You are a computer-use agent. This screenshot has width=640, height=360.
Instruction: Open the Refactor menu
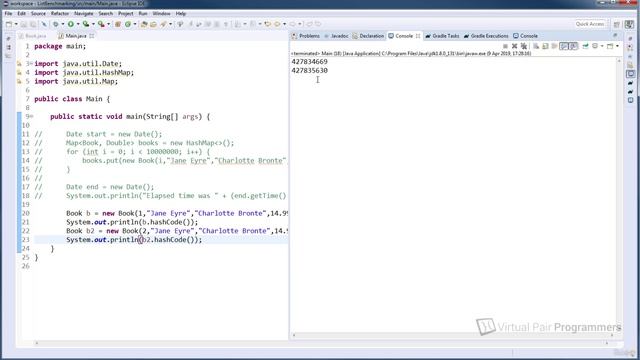(60, 13)
